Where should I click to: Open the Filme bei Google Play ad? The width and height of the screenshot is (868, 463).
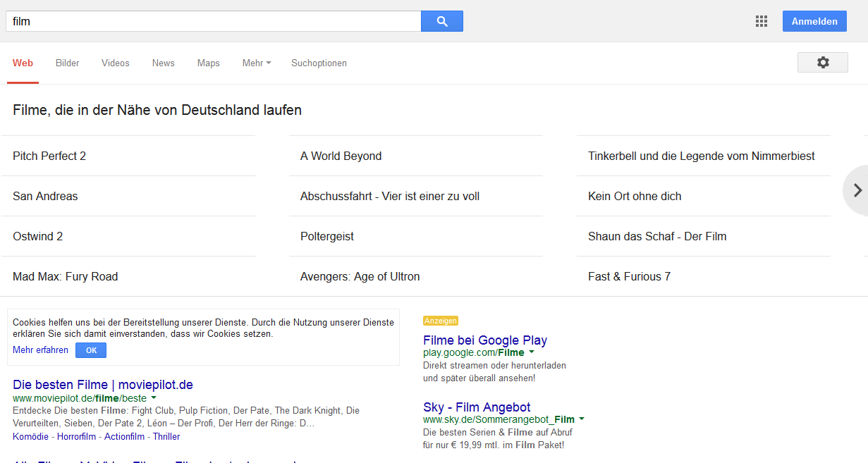[x=484, y=340]
